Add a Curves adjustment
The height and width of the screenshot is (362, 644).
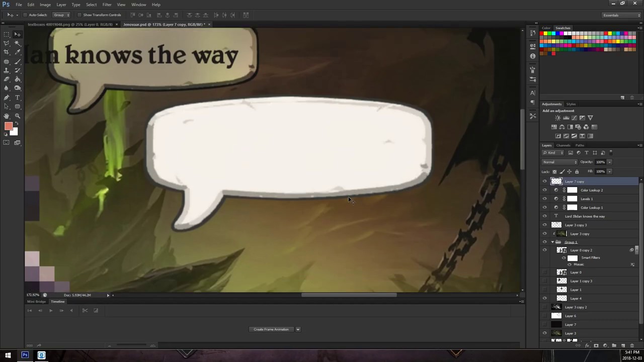[574, 118]
